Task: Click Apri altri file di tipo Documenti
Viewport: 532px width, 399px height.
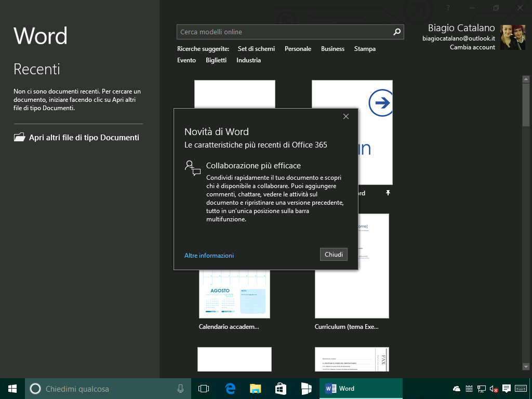Action: (76, 137)
